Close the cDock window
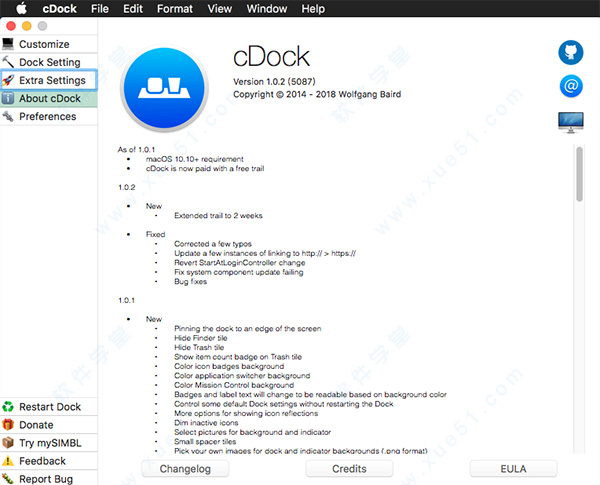The image size is (600, 485). pos(11,26)
